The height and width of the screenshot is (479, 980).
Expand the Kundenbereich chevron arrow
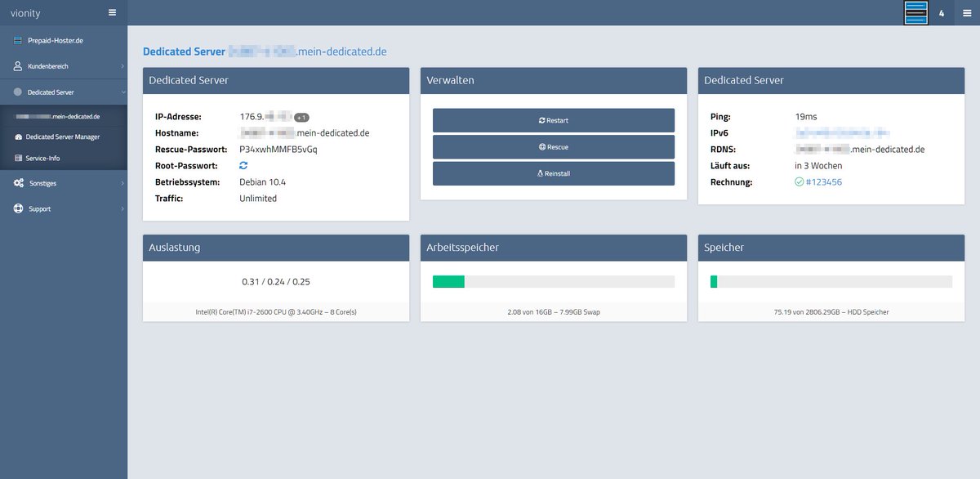point(122,65)
